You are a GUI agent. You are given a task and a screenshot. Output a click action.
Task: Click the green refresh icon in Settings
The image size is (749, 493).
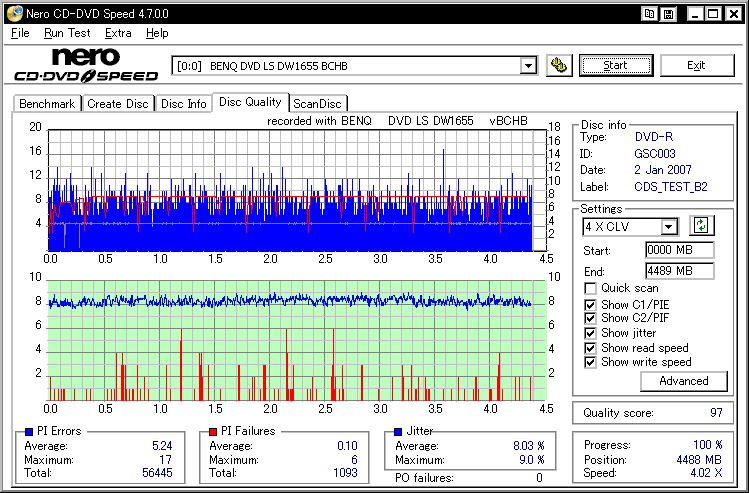tap(701, 227)
